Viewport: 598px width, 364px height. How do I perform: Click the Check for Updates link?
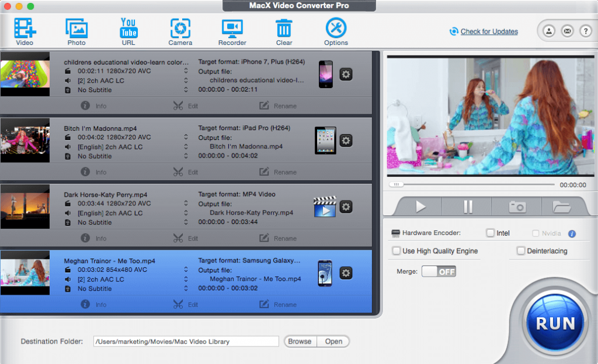coord(489,32)
